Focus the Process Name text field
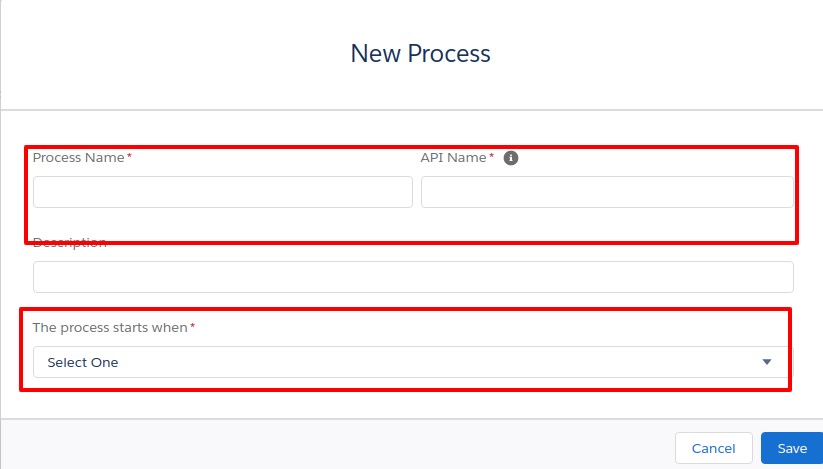The width and height of the screenshot is (823, 469). pyautogui.click(x=222, y=192)
